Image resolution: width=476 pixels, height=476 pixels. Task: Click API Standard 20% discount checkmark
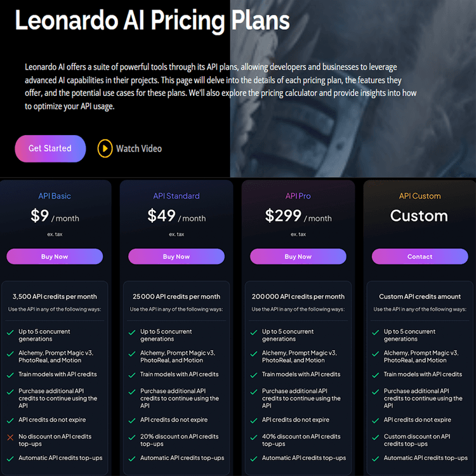(x=132, y=437)
